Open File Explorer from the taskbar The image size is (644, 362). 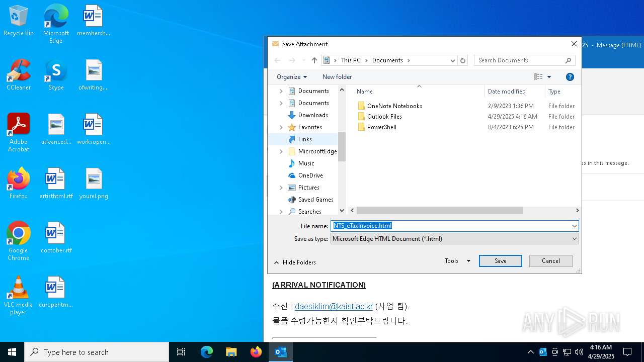click(231, 352)
